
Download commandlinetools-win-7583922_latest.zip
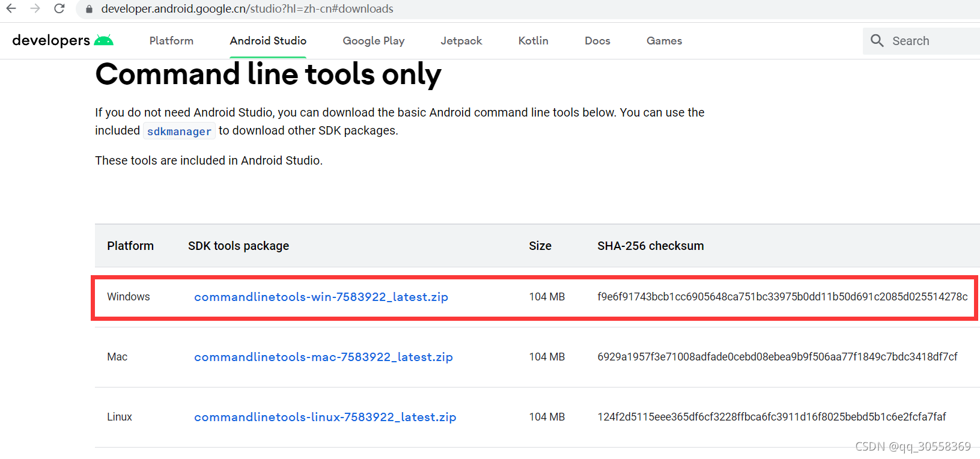point(321,297)
